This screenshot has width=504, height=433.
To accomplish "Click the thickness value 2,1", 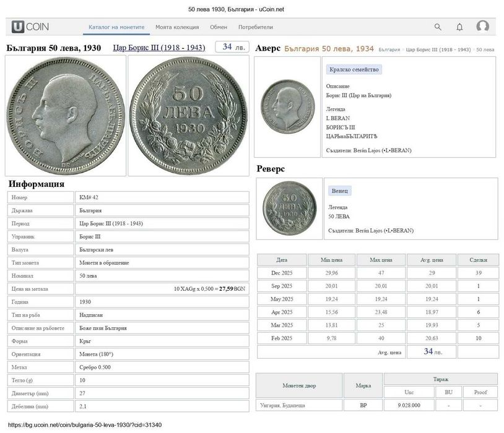I will [x=82, y=406].
